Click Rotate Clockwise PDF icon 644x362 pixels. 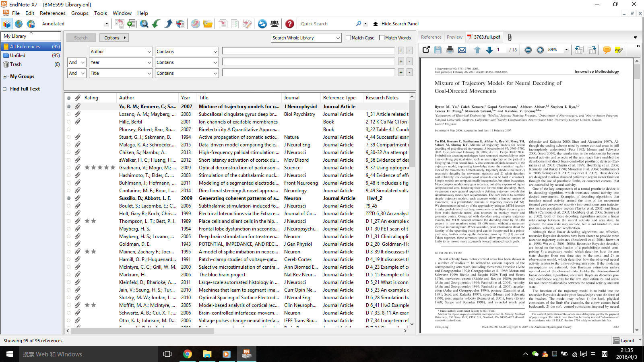[x=592, y=50]
